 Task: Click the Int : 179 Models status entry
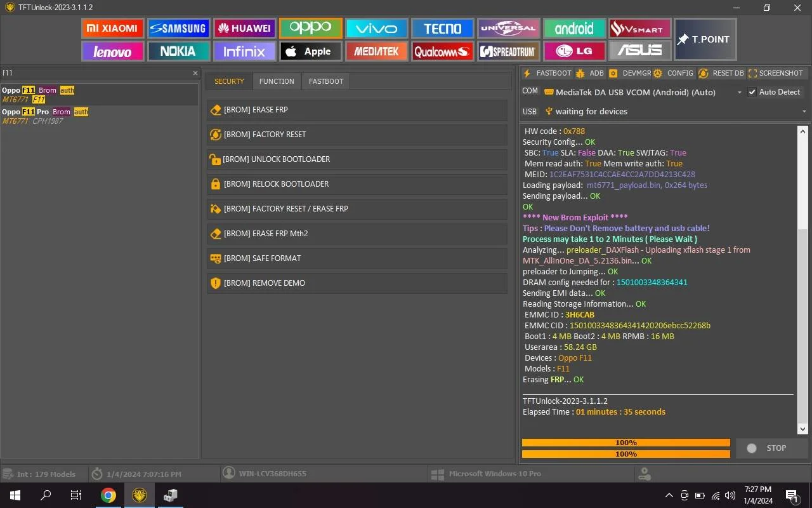[39, 474]
